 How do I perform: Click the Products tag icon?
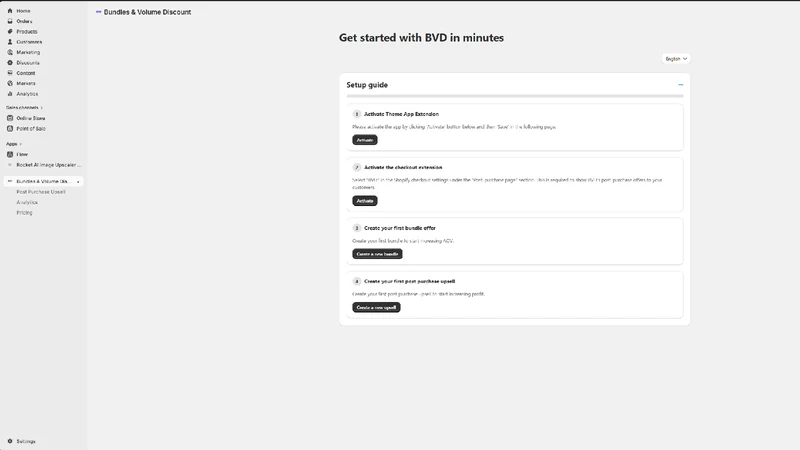pyautogui.click(x=10, y=32)
